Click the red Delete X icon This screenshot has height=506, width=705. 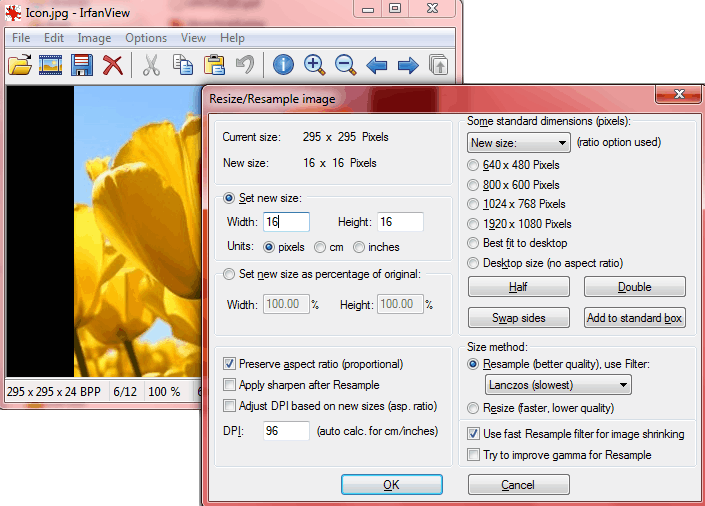click(113, 66)
